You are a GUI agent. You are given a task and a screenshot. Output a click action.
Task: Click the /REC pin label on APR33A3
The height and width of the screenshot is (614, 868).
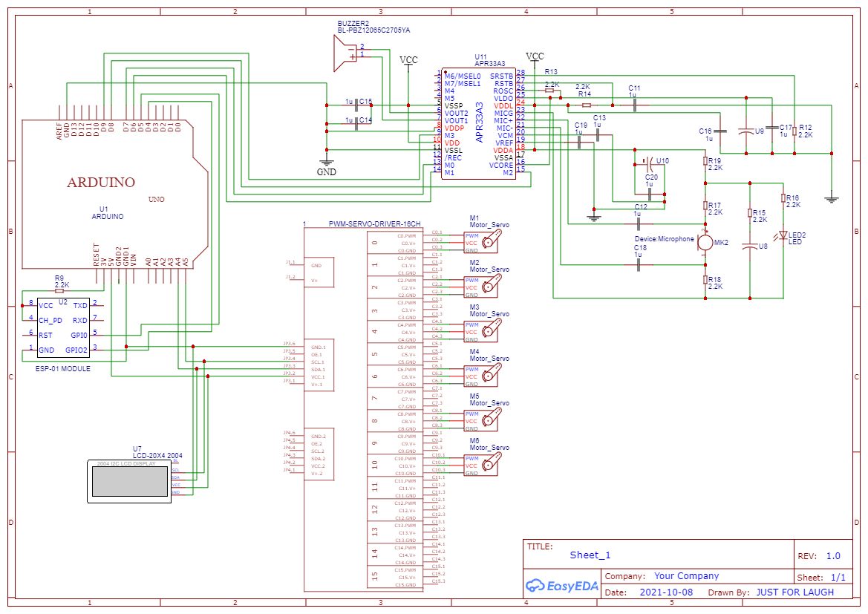453,158
